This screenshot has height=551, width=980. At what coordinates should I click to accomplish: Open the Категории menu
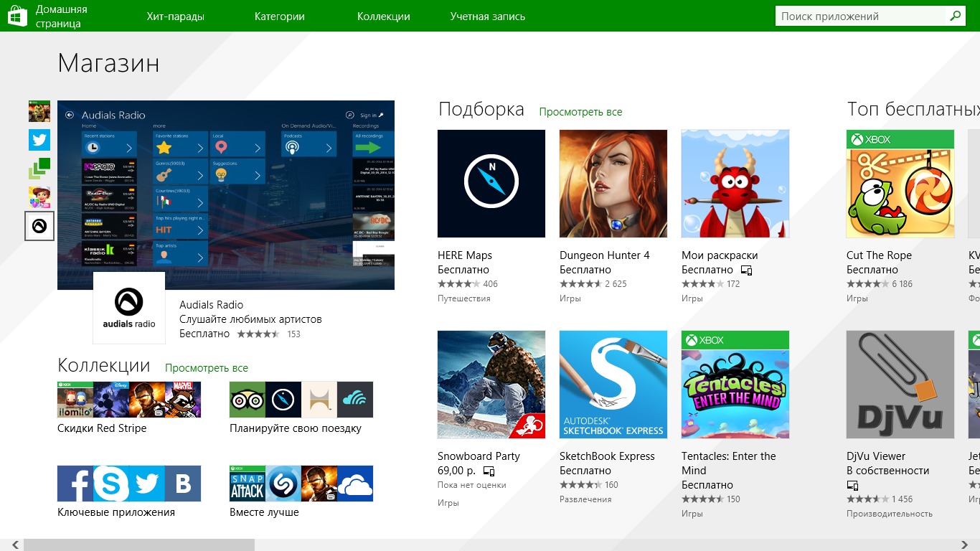tap(280, 17)
